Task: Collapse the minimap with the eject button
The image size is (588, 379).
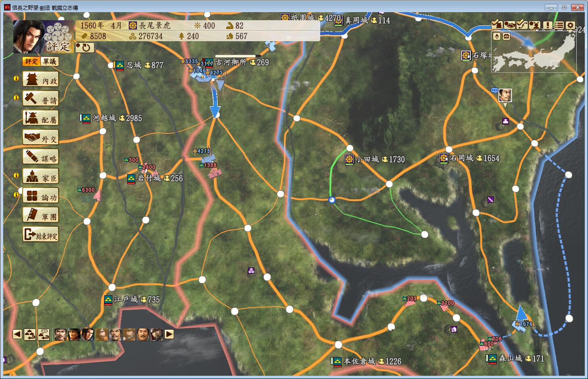Action: (x=506, y=36)
